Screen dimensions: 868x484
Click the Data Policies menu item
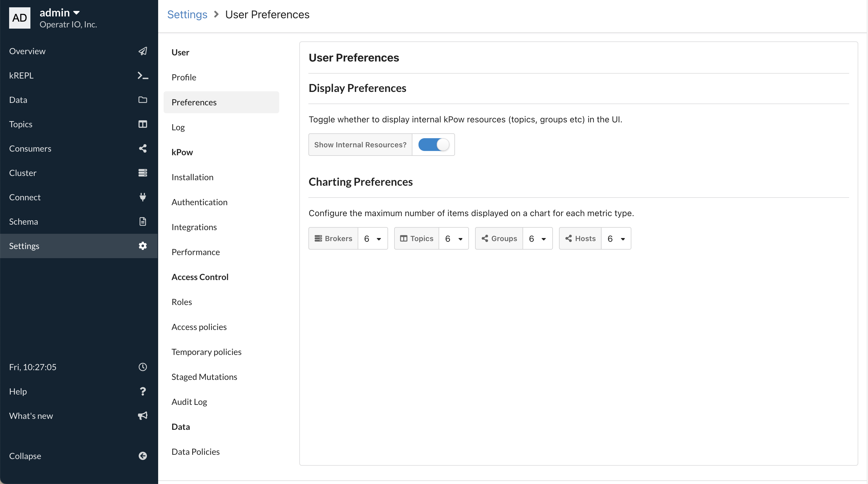(195, 451)
